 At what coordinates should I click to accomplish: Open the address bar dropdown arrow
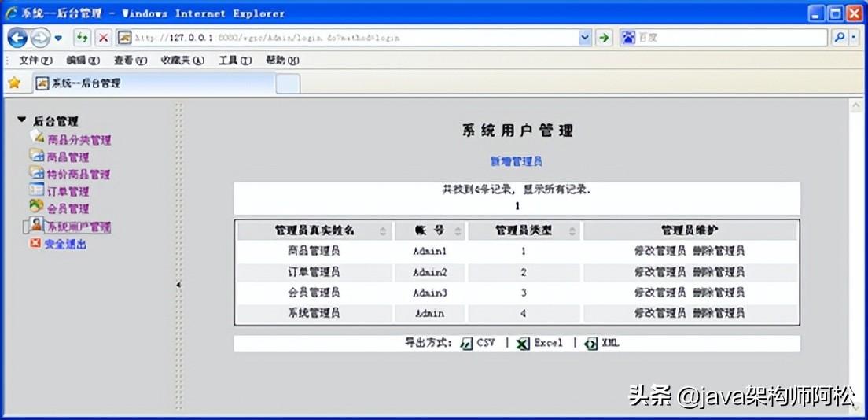(584, 37)
